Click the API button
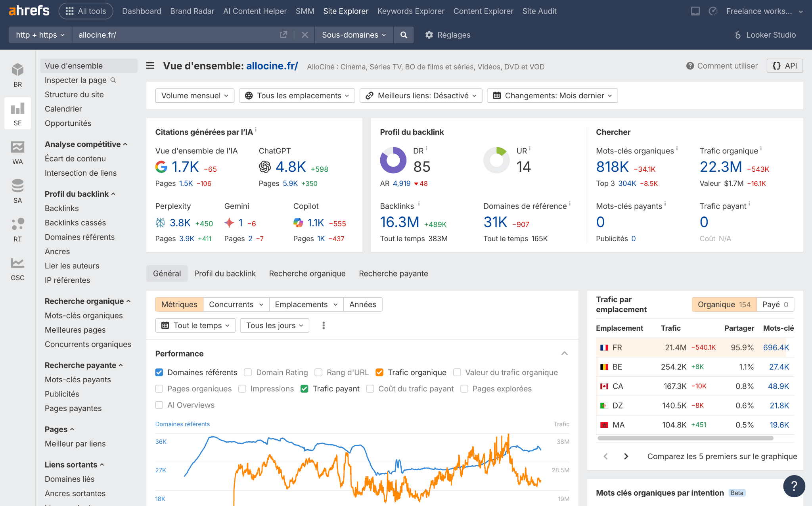Screen dimensions: 812x506 coord(784,65)
